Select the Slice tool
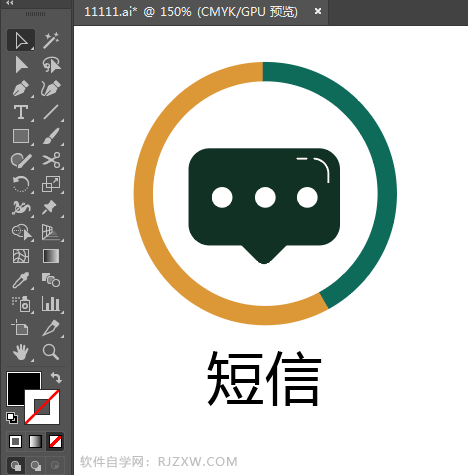Viewport: 468px width, 475px height. (x=51, y=328)
